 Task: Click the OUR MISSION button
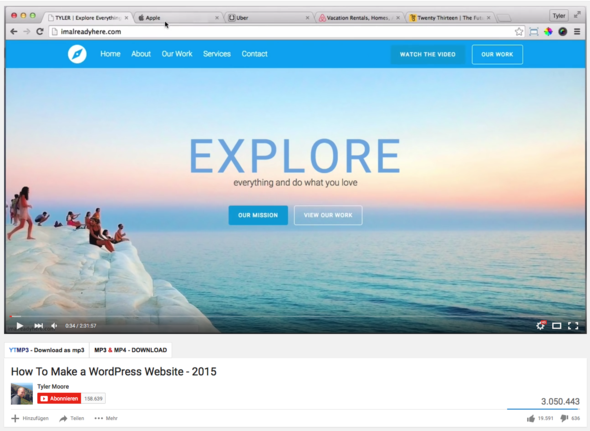[x=258, y=215]
